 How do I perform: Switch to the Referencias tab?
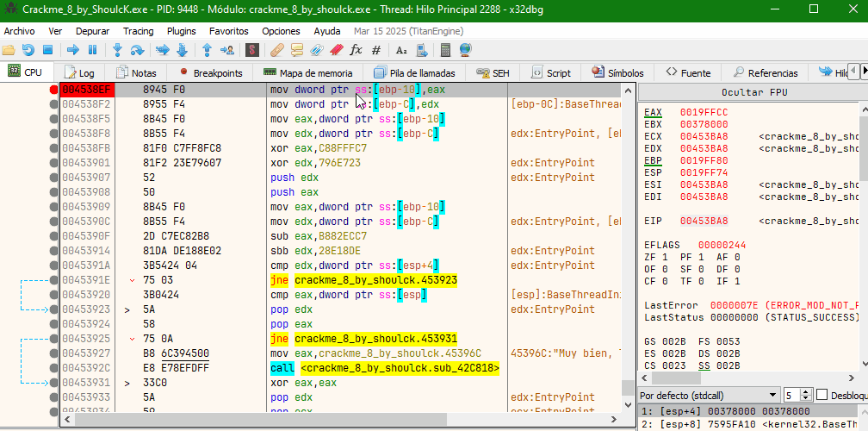(x=766, y=72)
